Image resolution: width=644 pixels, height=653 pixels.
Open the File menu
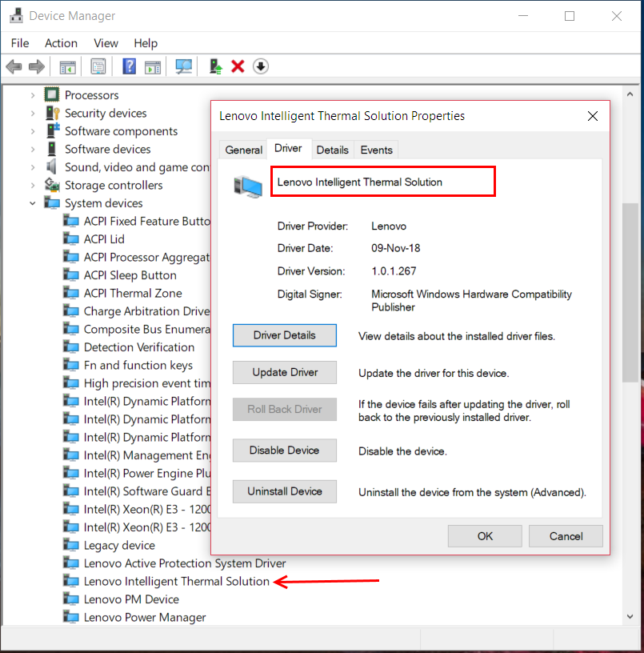tap(20, 43)
